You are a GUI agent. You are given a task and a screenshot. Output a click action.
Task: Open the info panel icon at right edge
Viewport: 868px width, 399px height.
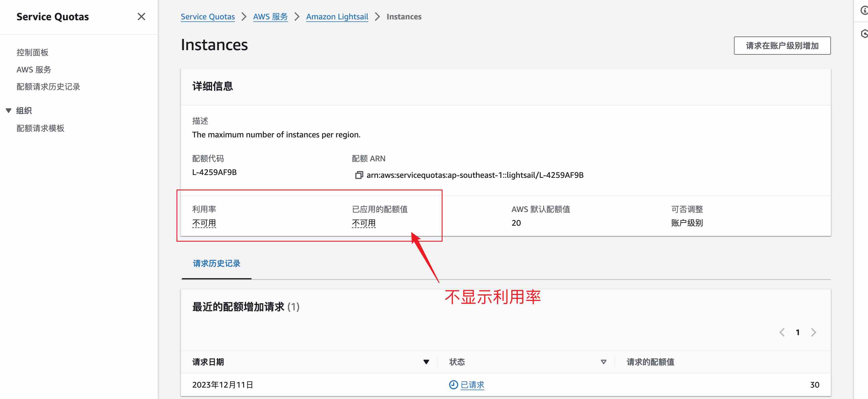[864, 11]
